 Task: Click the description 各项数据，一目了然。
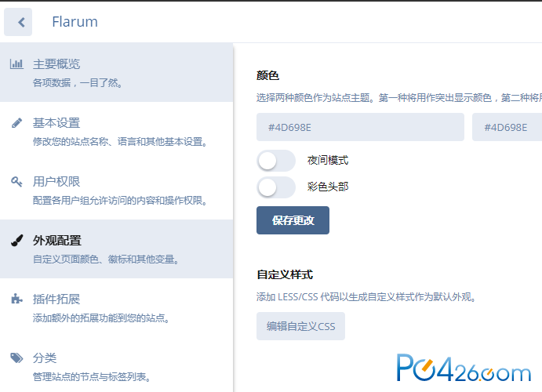pyautogui.click(x=78, y=83)
